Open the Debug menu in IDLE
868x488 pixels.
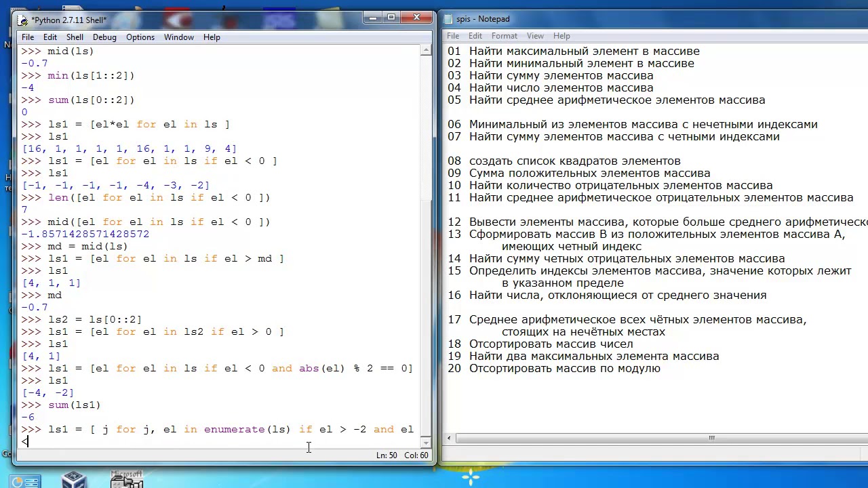click(x=104, y=37)
